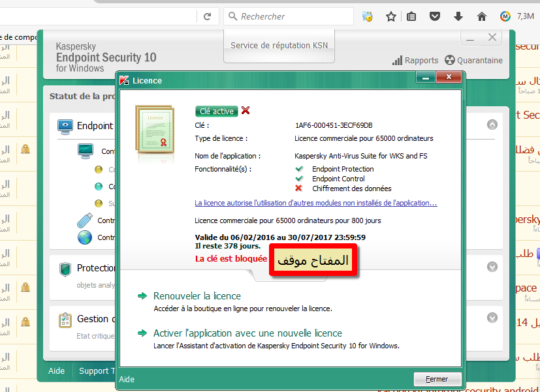540x392 pixels.
Task: Click the green arrow beside Renouveler la licence
Action: pyautogui.click(x=142, y=295)
